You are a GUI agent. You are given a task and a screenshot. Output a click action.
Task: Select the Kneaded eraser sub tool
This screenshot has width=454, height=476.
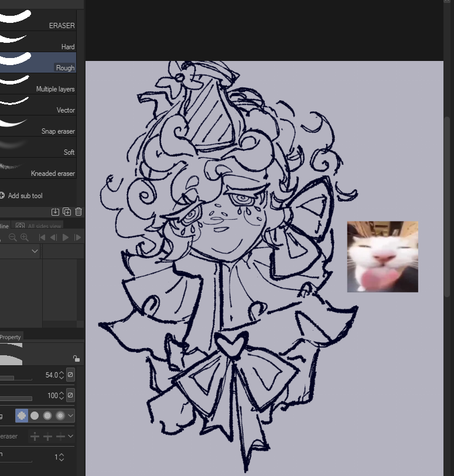coord(37,168)
